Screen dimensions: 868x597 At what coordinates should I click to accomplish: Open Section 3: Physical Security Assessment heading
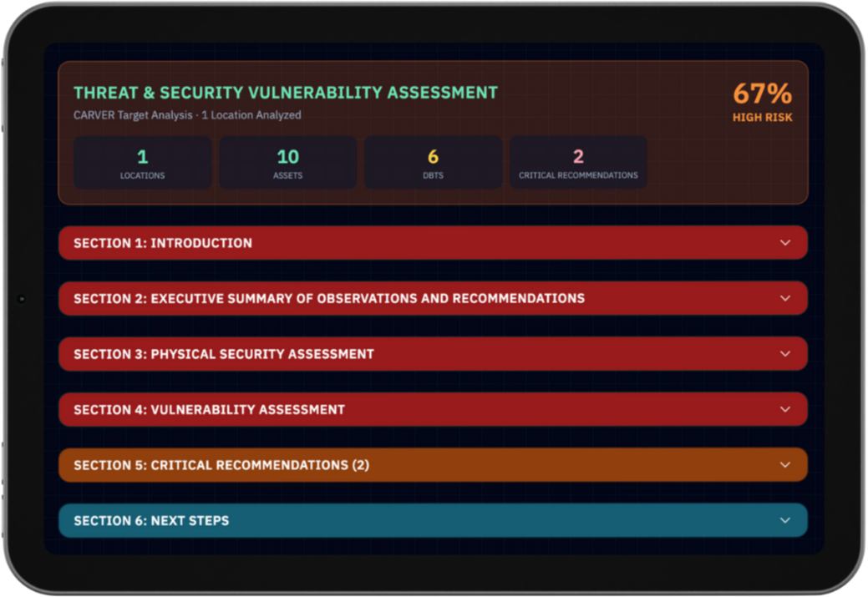(x=224, y=354)
